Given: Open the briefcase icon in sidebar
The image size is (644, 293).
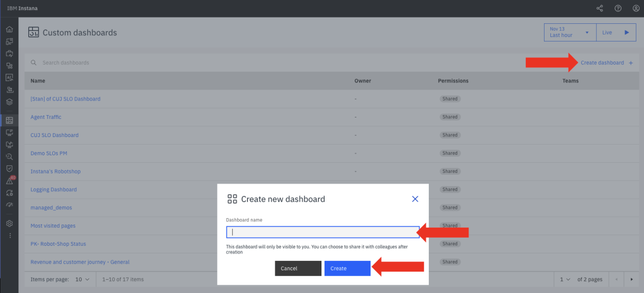Looking at the screenshot, I should (9, 53).
